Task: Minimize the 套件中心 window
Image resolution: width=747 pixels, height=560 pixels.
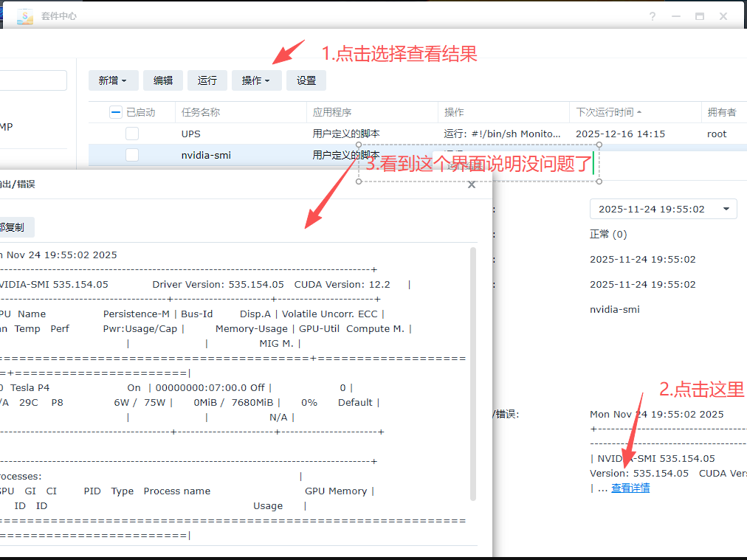Action: pos(676,16)
